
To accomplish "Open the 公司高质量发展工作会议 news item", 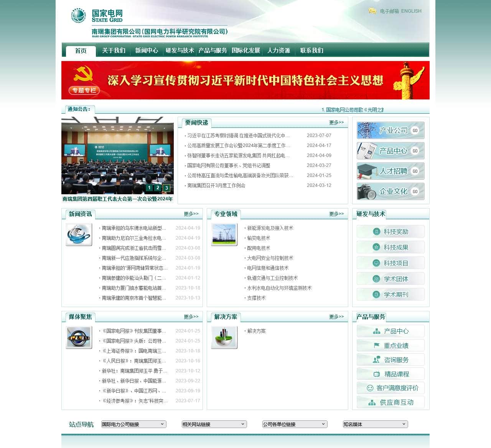I will coord(238,145).
